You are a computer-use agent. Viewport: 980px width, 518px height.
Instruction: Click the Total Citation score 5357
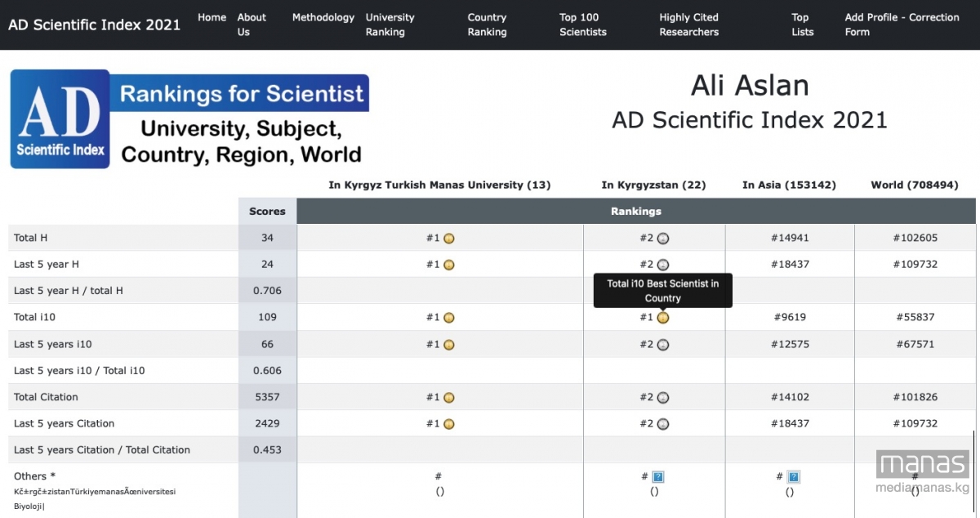267,398
